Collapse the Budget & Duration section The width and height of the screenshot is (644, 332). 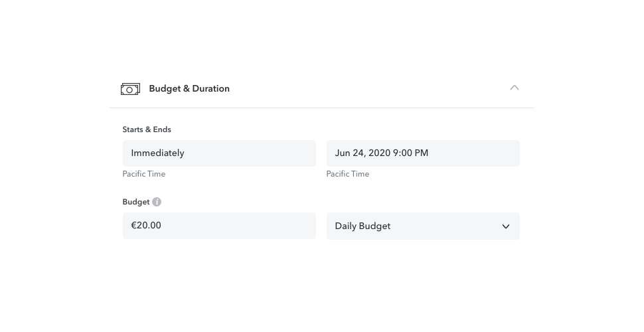point(514,88)
